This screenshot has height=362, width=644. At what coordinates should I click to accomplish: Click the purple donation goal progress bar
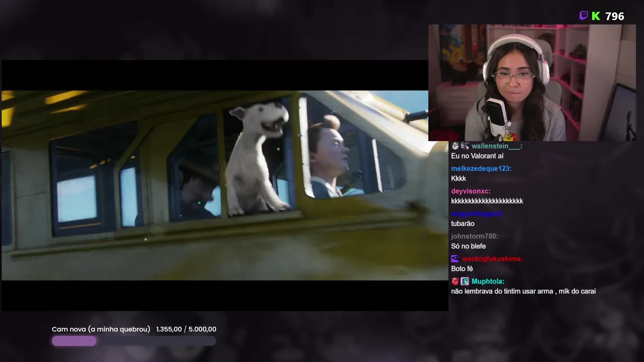pos(134,341)
